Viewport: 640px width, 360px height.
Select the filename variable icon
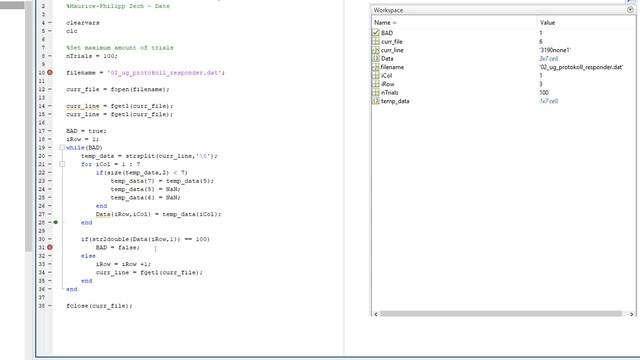click(376, 67)
